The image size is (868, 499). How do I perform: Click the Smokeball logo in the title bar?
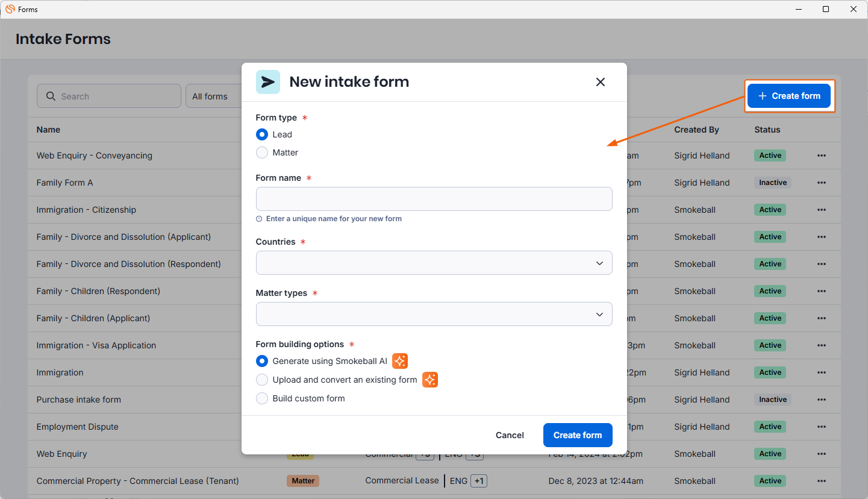tap(10, 9)
